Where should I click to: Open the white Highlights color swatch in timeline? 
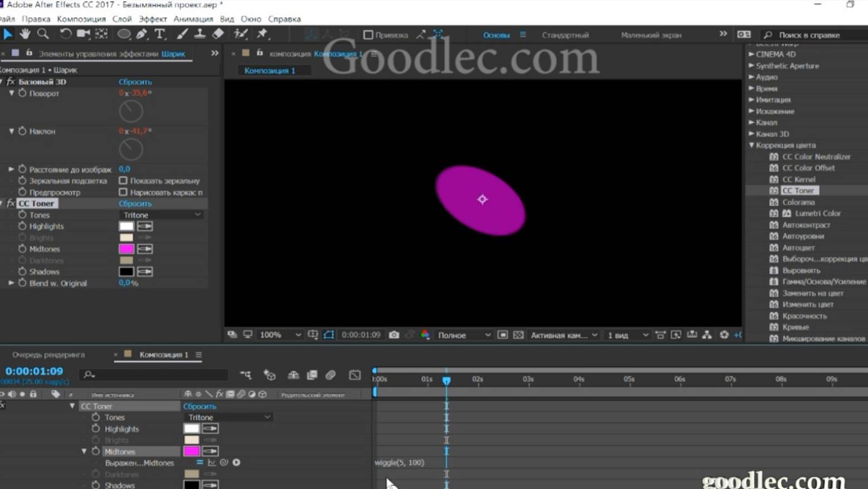191,428
